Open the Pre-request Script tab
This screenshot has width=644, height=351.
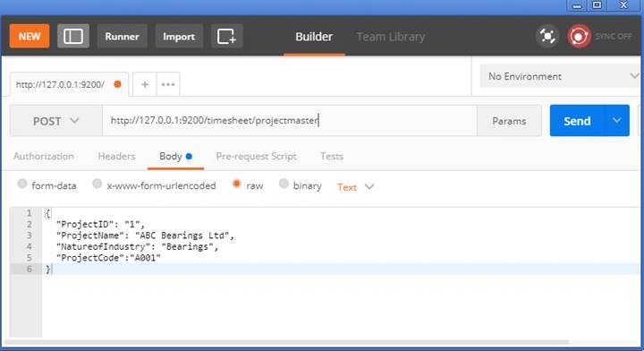257,156
